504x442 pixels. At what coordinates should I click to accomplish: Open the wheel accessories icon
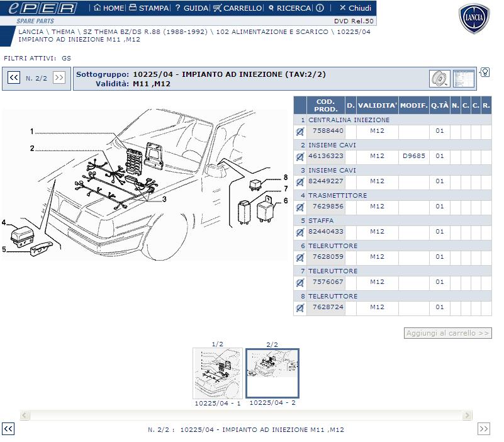pyautogui.click(x=440, y=79)
